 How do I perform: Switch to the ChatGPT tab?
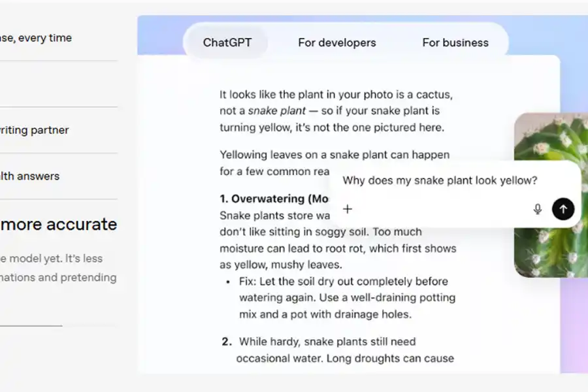pyautogui.click(x=227, y=42)
